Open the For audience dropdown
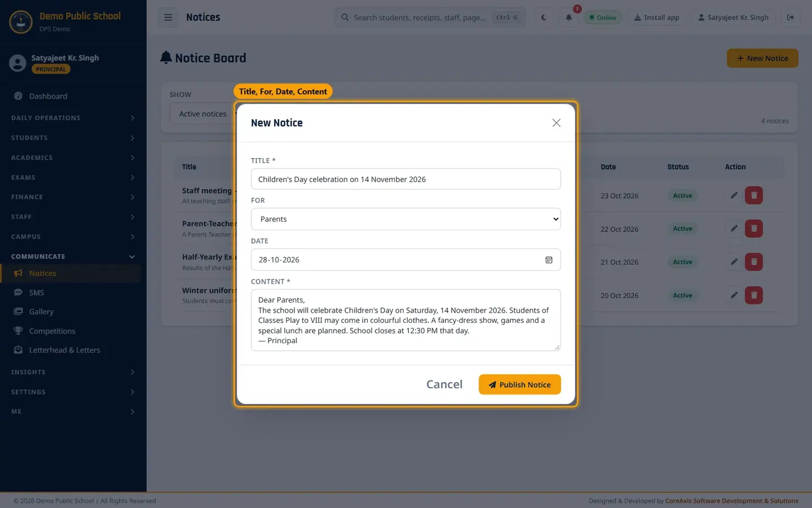The width and height of the screenshot is (812, 508). tap(406, 219)
